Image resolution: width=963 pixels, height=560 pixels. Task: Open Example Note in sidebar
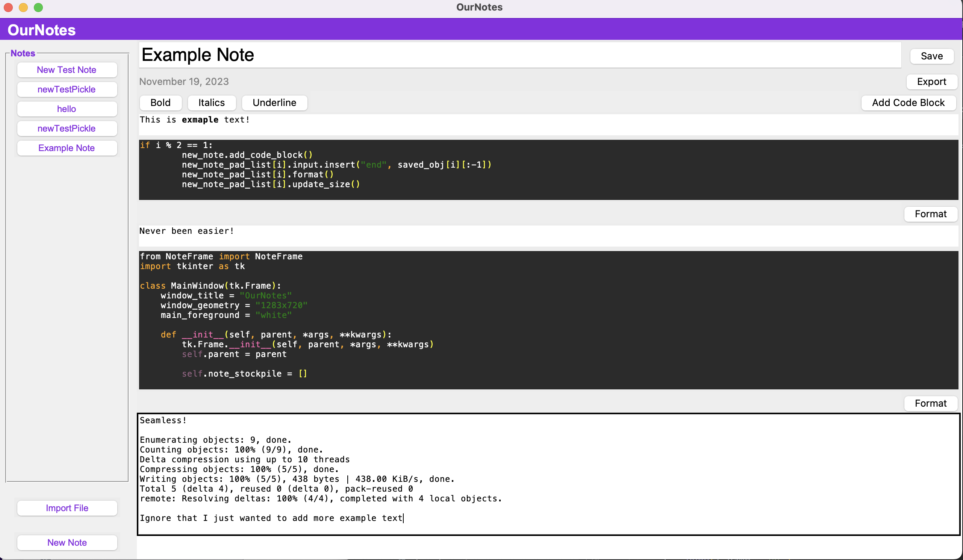tap(67, 148)
